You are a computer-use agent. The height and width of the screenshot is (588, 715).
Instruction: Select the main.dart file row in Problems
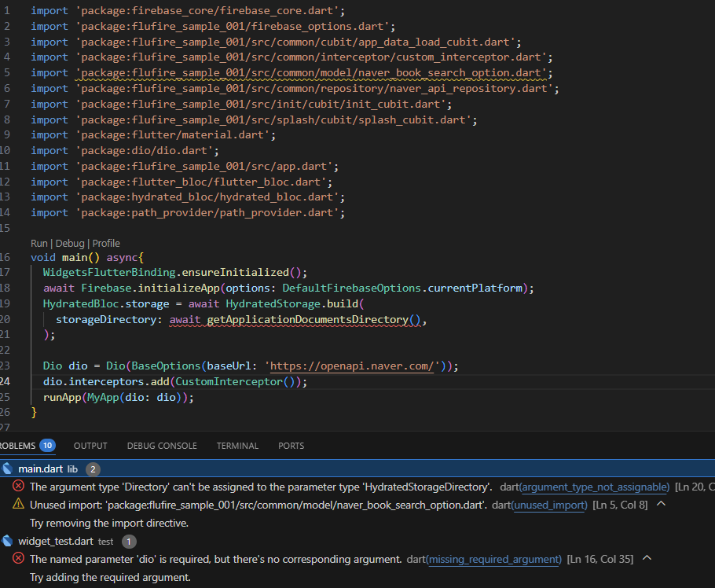pos(357,469)
